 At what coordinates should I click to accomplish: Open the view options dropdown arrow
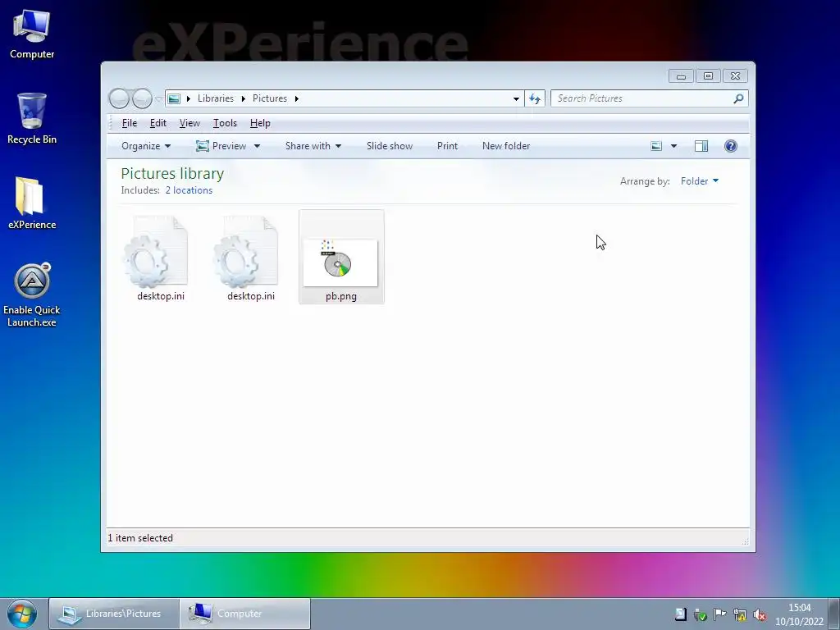pyautogui.click(x=674, y=146)
